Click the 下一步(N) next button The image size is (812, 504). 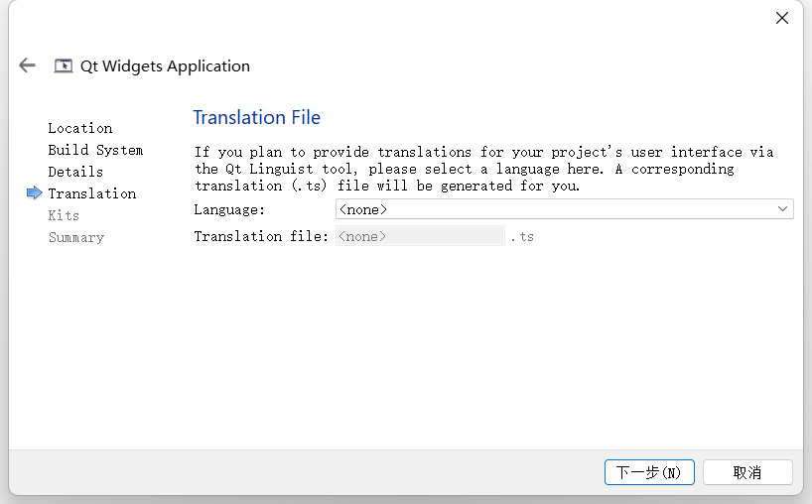point(649,472)
